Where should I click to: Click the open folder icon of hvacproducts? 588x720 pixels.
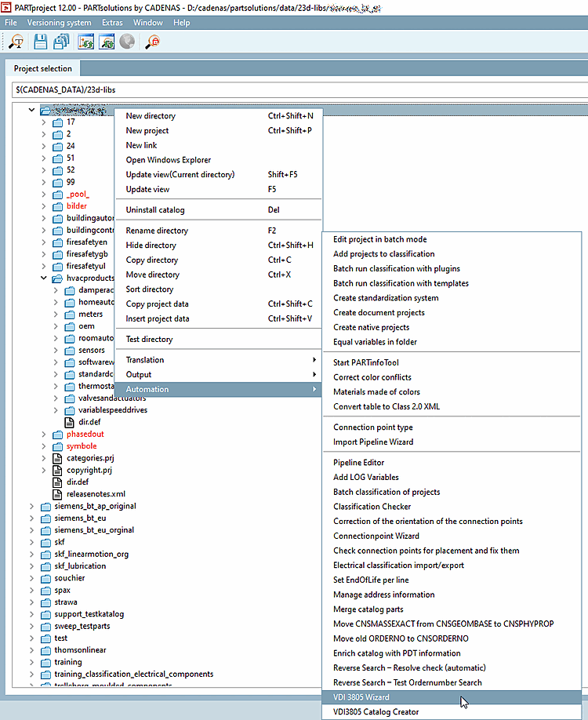click(x=57, y=278)
